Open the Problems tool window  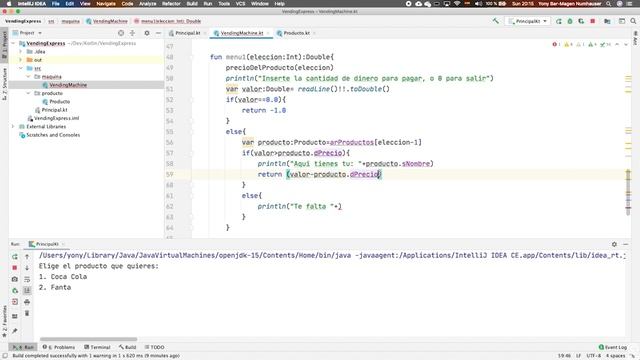(x=59, y=347)
